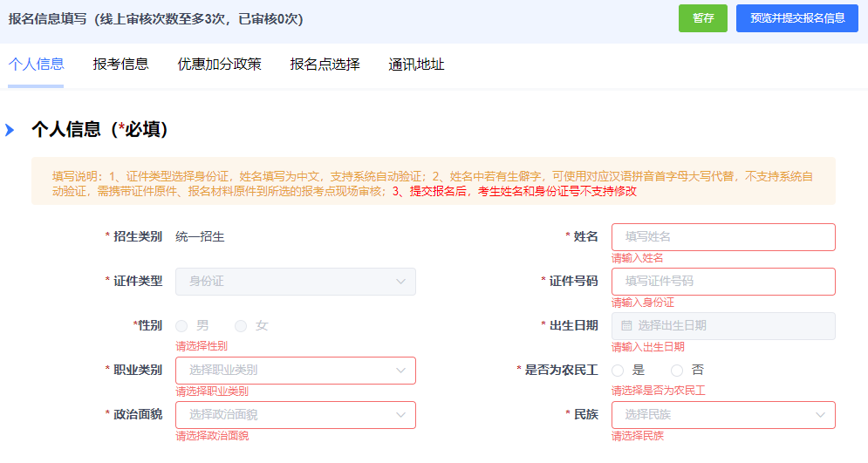This screenshot has height=463, width=868.
Task: Expand the 选择职业类别 dropdown
Action: tap(296, 371)
